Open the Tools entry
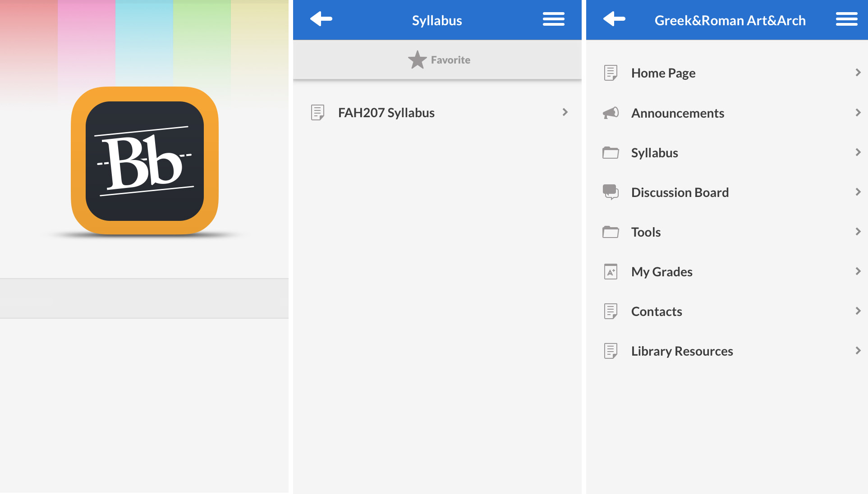868x494 pixels. coord(727,232)
